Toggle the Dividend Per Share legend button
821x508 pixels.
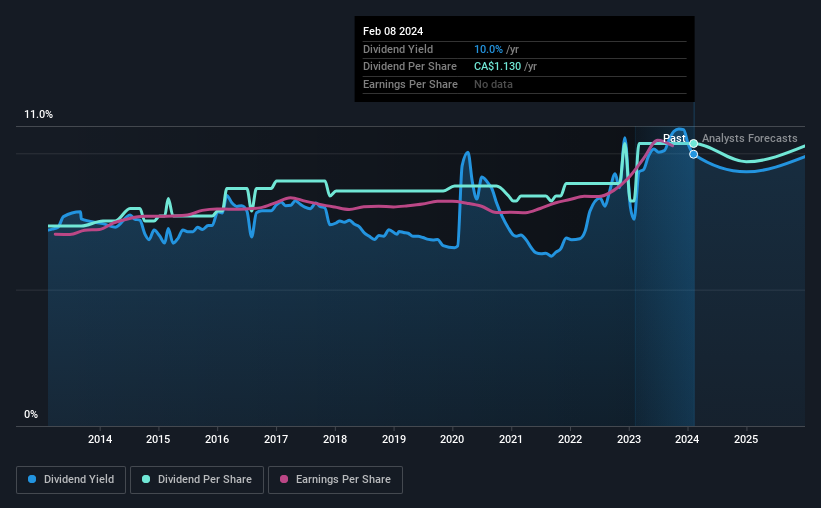[x=197, y=480]
